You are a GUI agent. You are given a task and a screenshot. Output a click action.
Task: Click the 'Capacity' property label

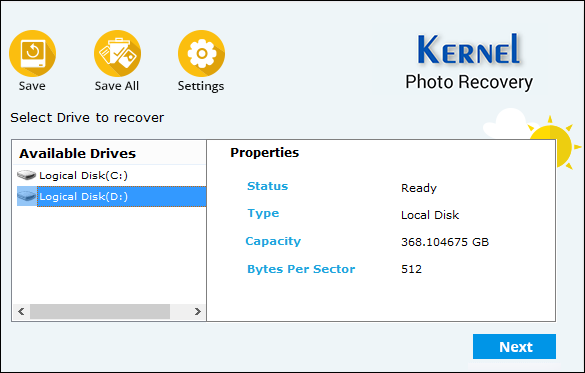click(x=273, y=241)
